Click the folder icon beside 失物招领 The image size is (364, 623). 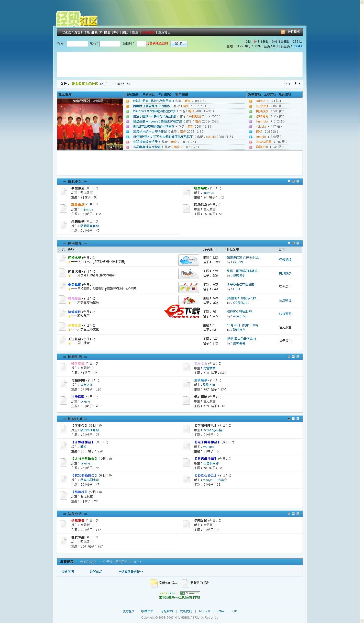(x=63, y=225)
